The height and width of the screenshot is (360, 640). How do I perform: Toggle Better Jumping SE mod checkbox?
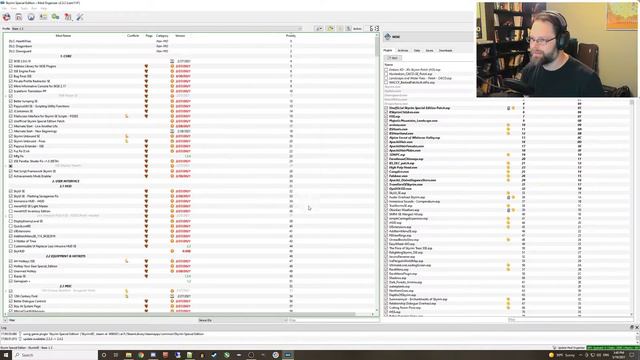tap(11, 101)
